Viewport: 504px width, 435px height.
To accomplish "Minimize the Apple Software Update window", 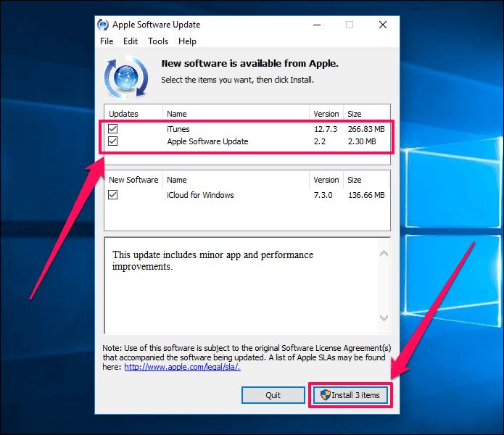I will (317, 25).
